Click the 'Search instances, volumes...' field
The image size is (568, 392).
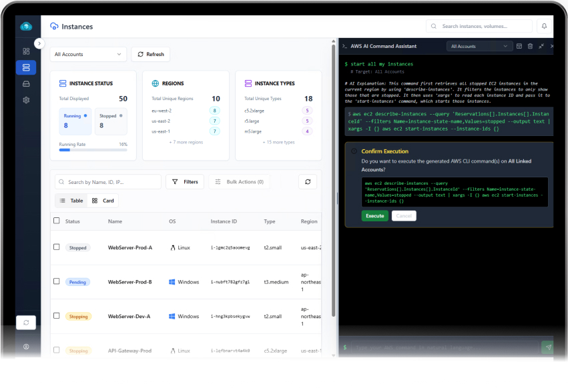tap(479, 26)
